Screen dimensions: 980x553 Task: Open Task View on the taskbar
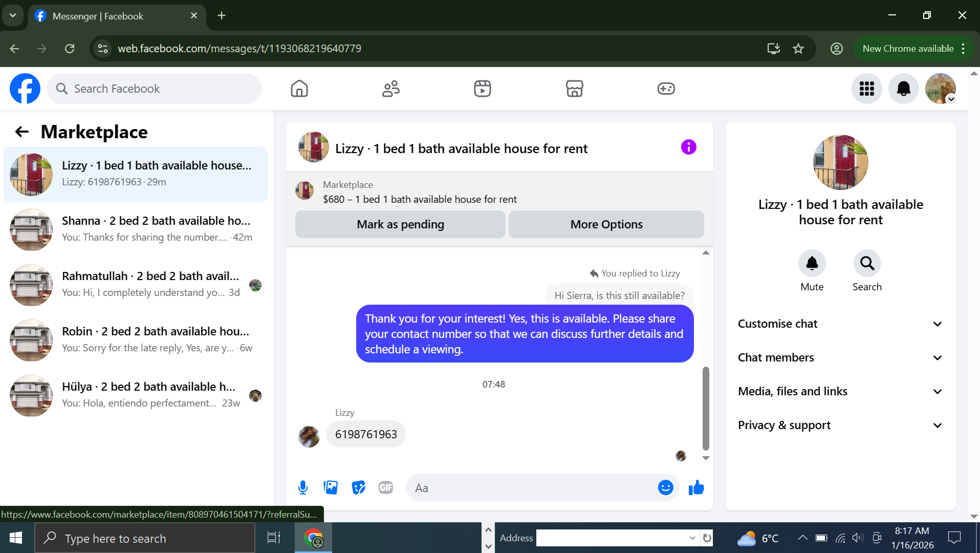[x=274, y=538]
